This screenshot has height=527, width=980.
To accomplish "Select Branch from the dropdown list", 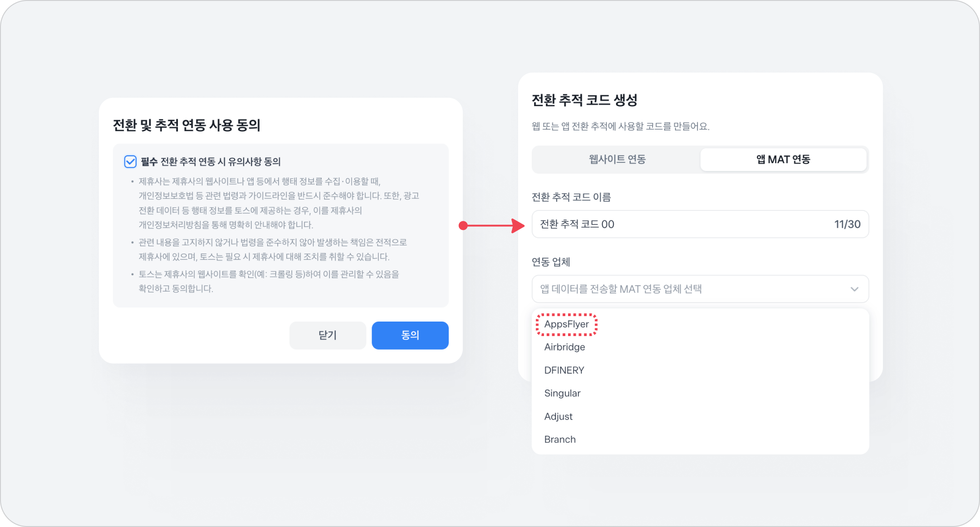I will click(x=560, y=439).
